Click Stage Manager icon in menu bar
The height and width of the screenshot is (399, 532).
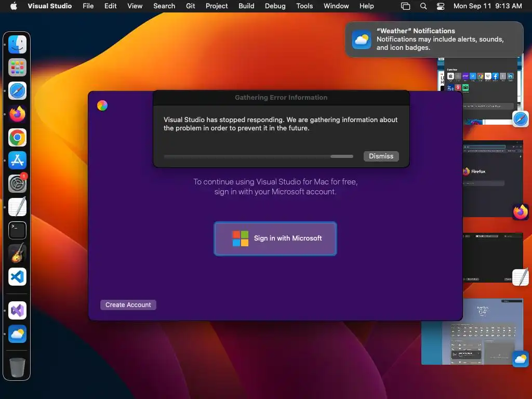(405, 6)
